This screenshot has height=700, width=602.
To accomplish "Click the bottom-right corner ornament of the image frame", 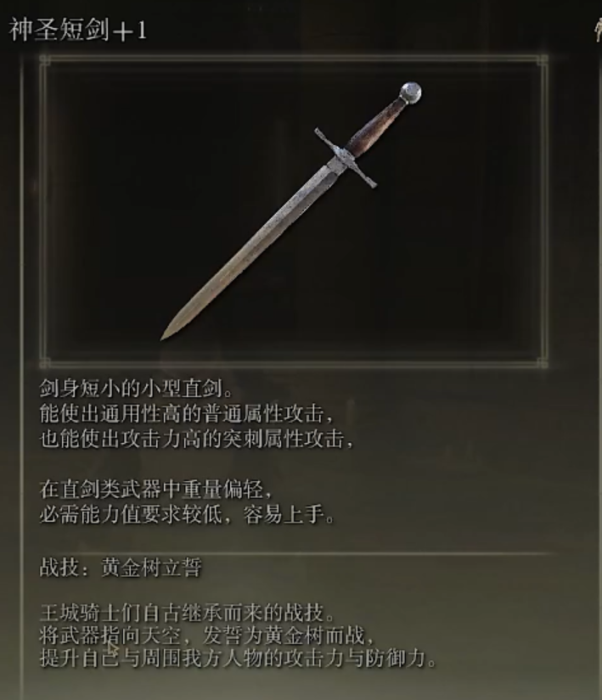I will click(x=543, y=363).
